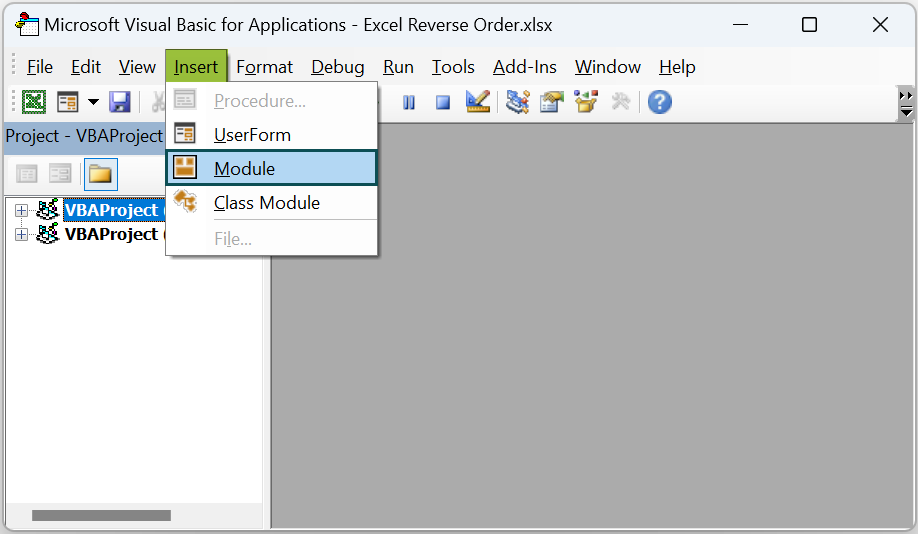Viewport: 918px width, 534px height.
Task: Open the Run menu
Action: click(x=398, y=67)
